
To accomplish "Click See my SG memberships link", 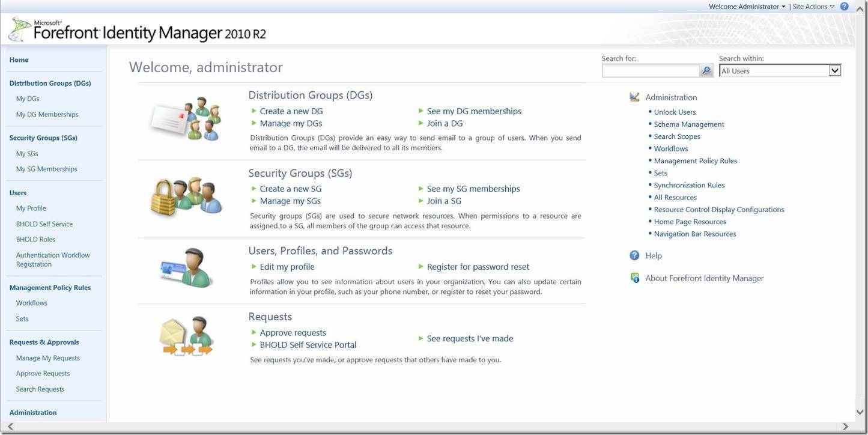I will point(473,189).
